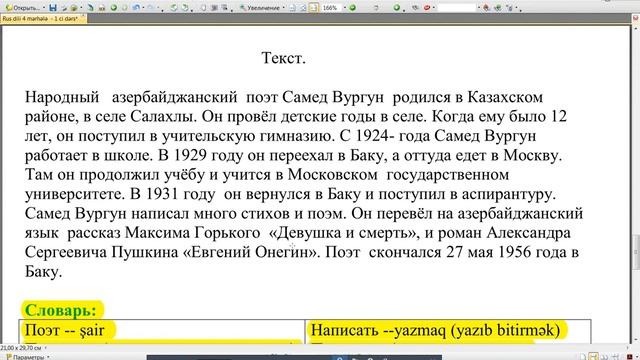Click page size '21,00 x 29,70 см' label
Viewport: 640px width, 360px height.
coord(21,348)
